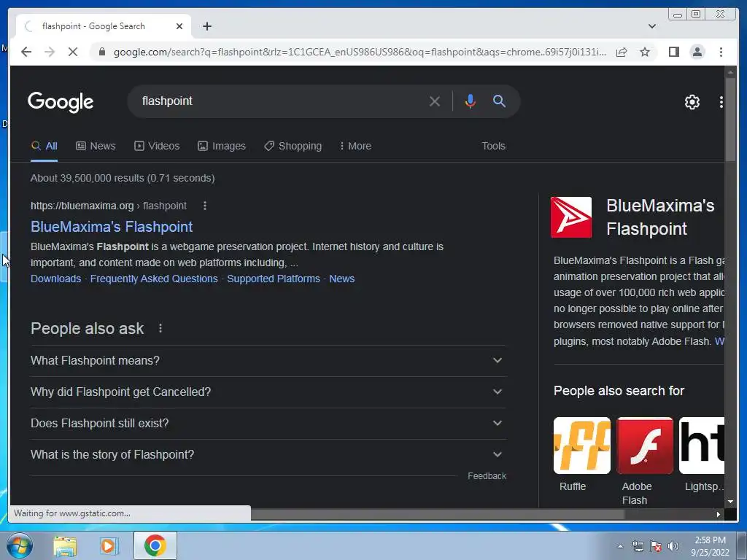Expand the question What Flashpoint means?

pos(268,360)
